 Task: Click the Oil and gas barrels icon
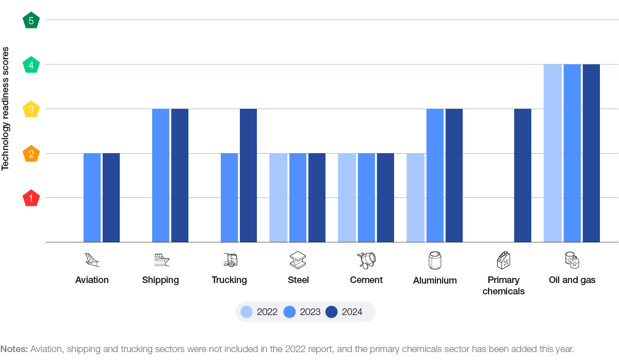[572, 260]
